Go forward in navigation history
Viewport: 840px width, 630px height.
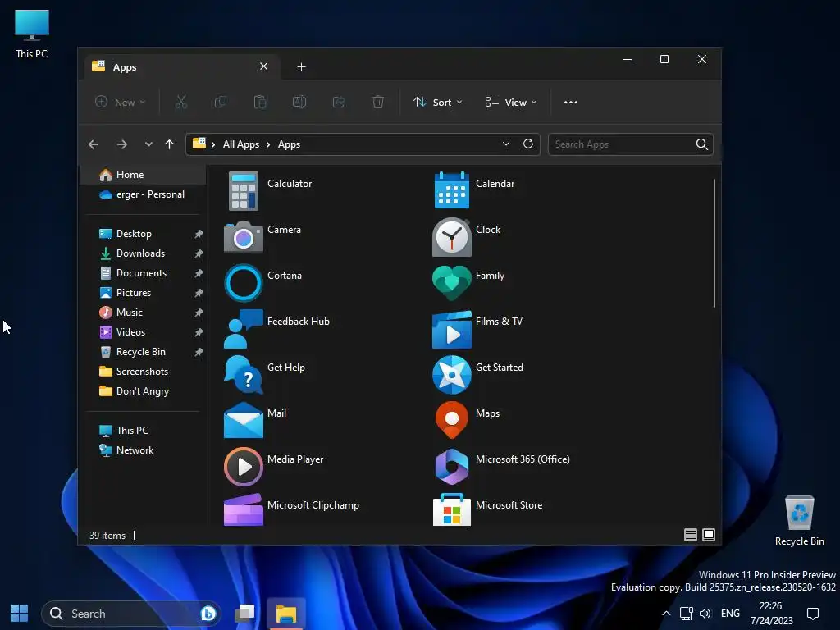coord(122,144)
